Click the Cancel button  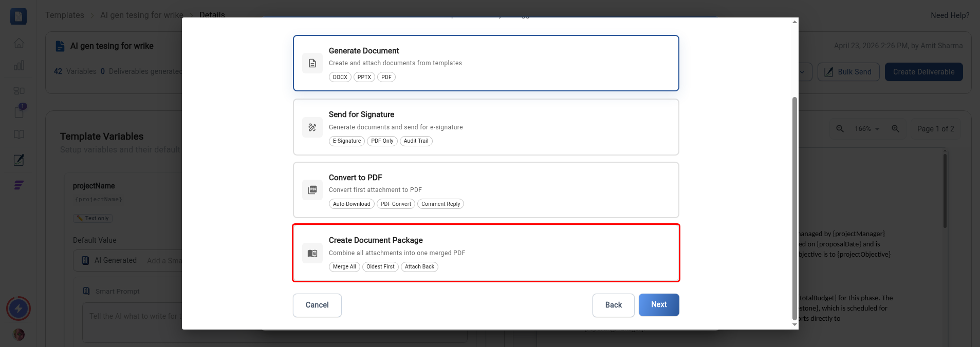pos(317,305)
